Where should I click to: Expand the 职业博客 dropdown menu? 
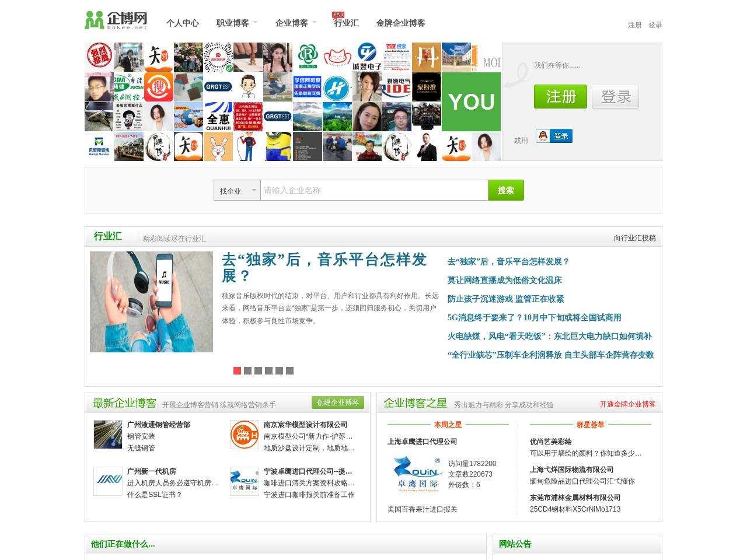click(x=236, y=23)
